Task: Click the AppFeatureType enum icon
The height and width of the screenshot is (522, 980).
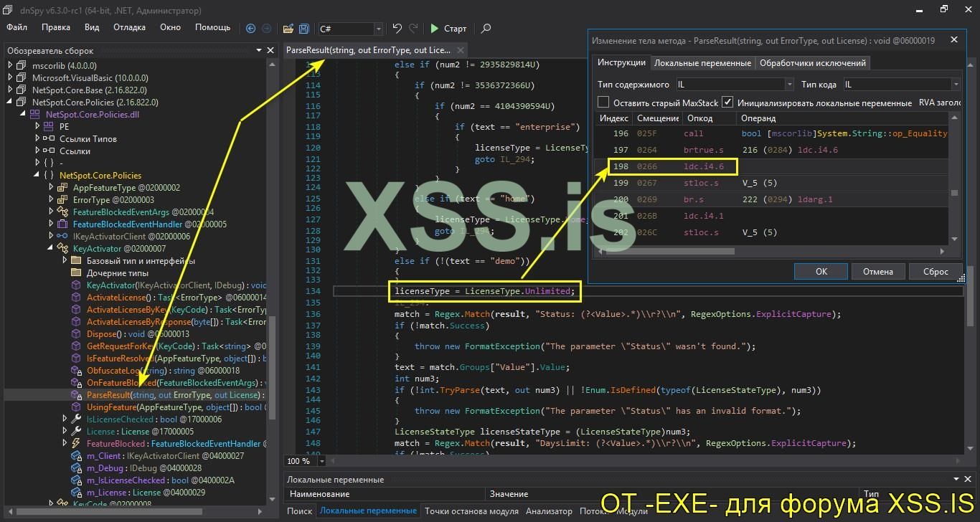Action: [x=61, y=187]
